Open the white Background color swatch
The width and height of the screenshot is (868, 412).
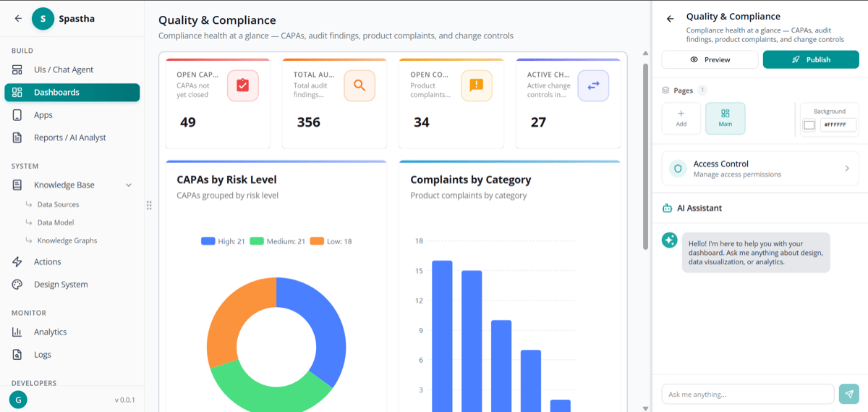(x=809, y=125)
